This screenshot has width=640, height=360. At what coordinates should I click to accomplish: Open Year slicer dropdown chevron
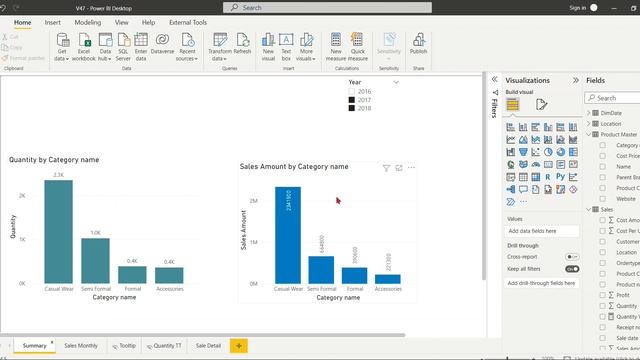pyautogui.click(x=396, y=82)
